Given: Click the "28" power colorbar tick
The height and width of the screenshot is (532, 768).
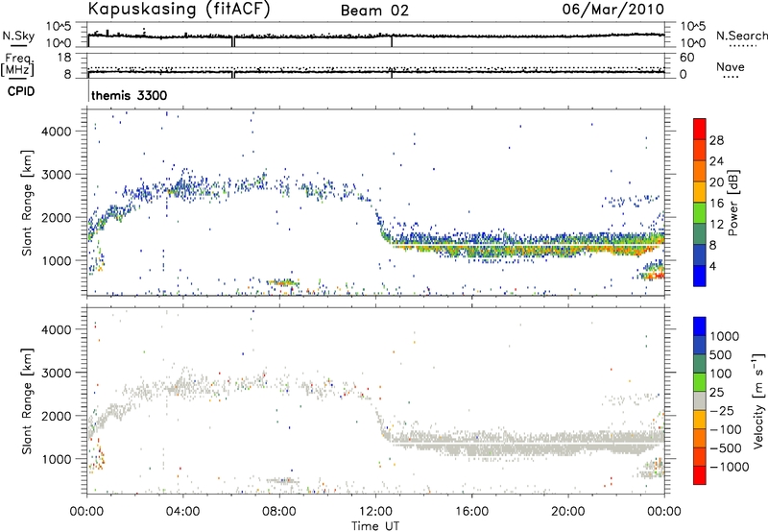Looking at the screenshot, I should coord(716,140).
